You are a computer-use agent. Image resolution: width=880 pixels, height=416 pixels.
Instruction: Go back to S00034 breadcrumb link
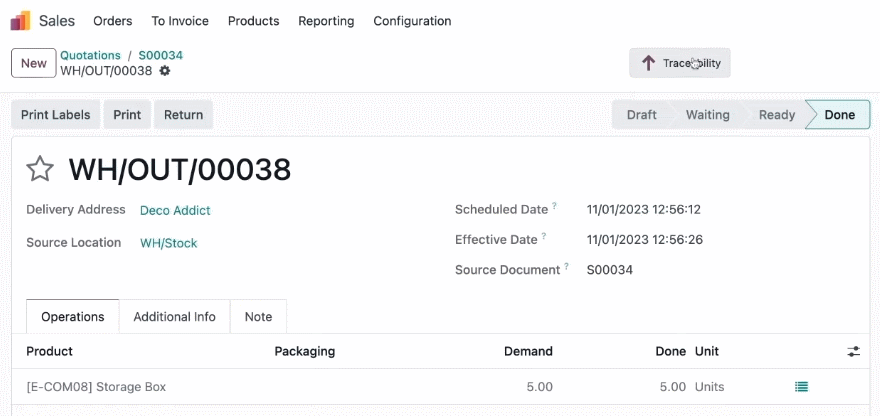(161, 55)
